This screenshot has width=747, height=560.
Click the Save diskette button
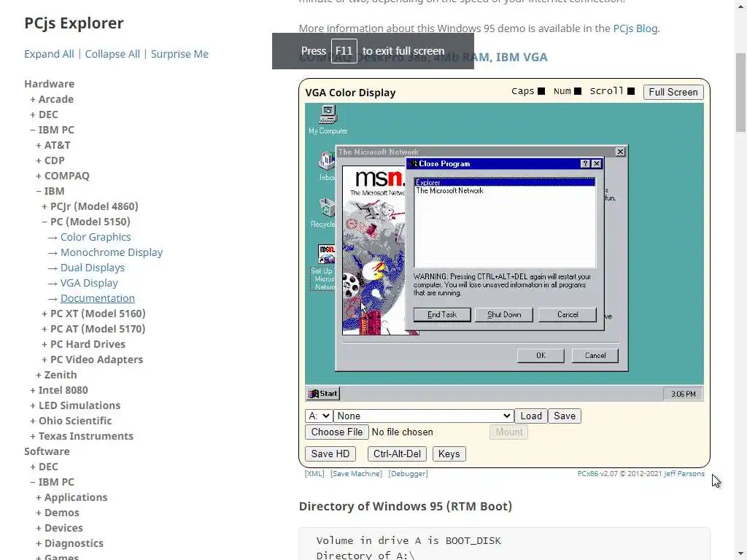[565, 416]
